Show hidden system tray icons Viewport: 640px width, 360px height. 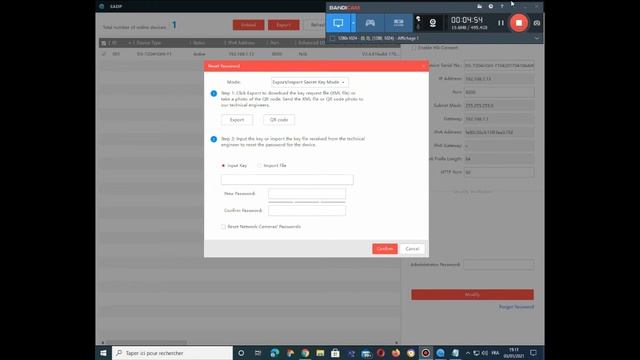(x=468, y=353)
